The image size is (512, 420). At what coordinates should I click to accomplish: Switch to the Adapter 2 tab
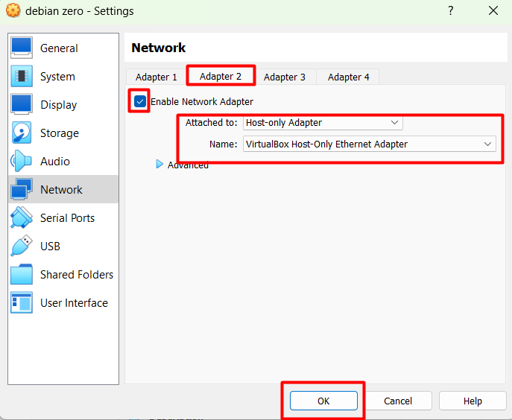click(x=221, y=77)
